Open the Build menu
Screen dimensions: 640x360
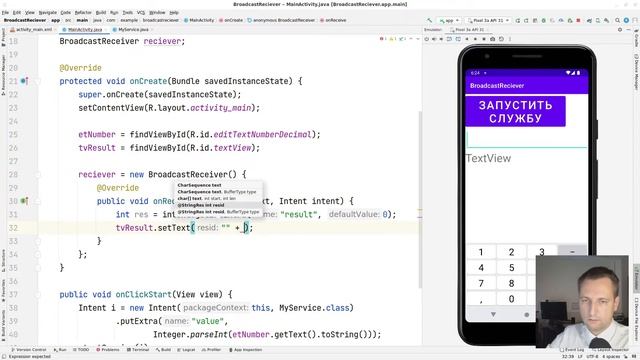click(101, 13)
